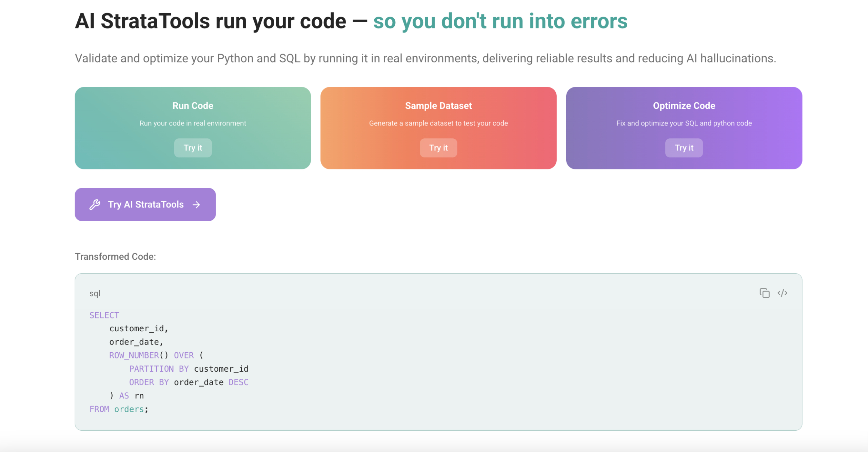Viewport: 868px width, 452px height.
Task: Click Try it under Run Code
Action: (x=193, y=148)
